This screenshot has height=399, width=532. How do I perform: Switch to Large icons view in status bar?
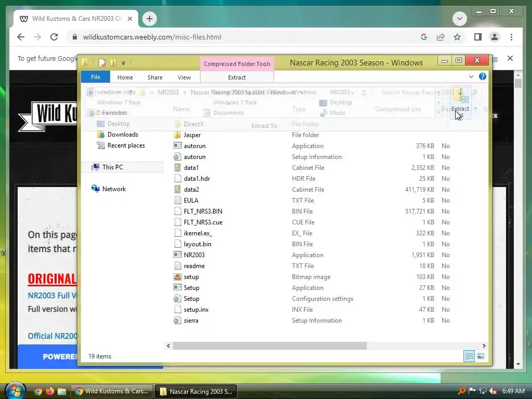tap(481, 356)
